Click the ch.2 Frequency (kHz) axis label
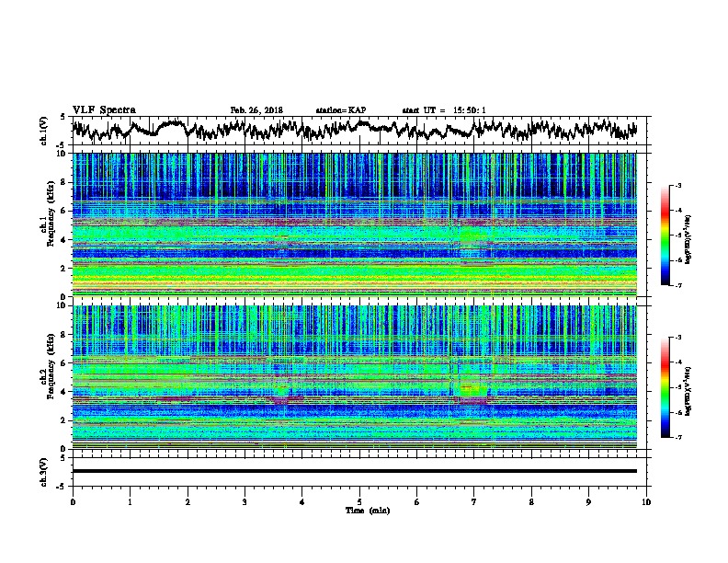This screenshot has height=563, width=728. 51,366
